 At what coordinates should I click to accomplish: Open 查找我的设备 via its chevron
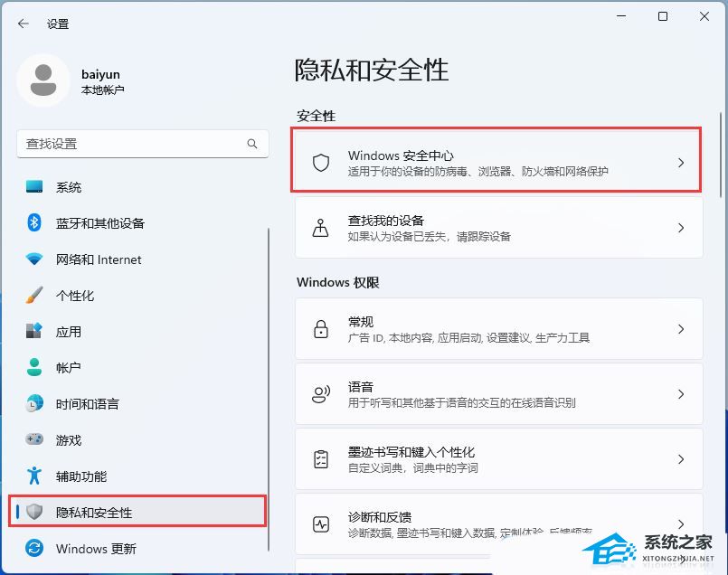coord(681,228)
